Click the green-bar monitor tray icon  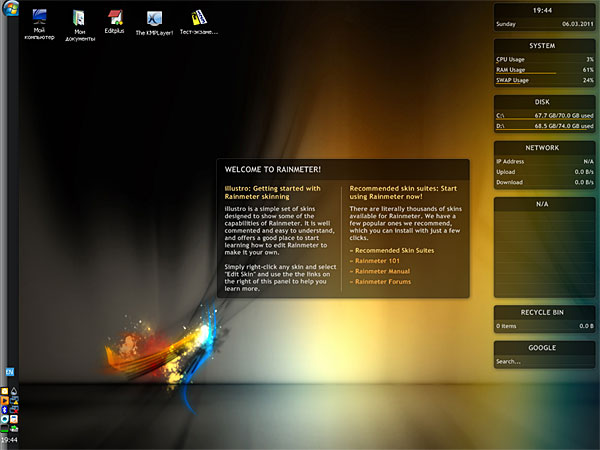pyautogui.click(x=5, y=429)
